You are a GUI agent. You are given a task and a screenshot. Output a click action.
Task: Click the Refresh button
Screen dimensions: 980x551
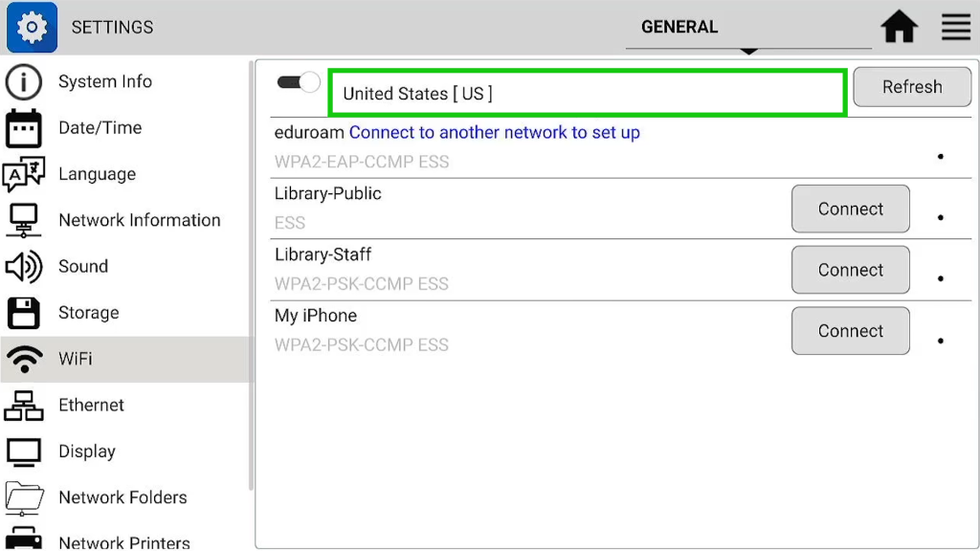click(x=912, y=87)
